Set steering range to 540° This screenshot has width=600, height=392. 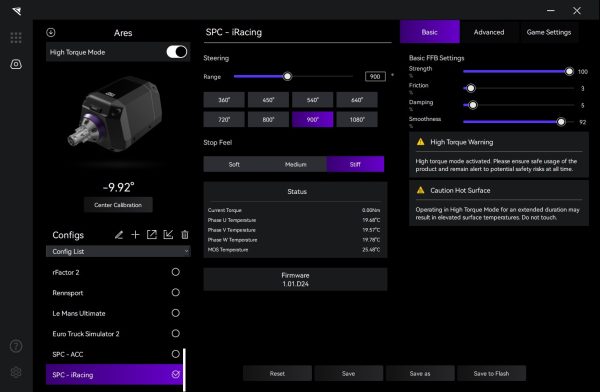(313, 100)
